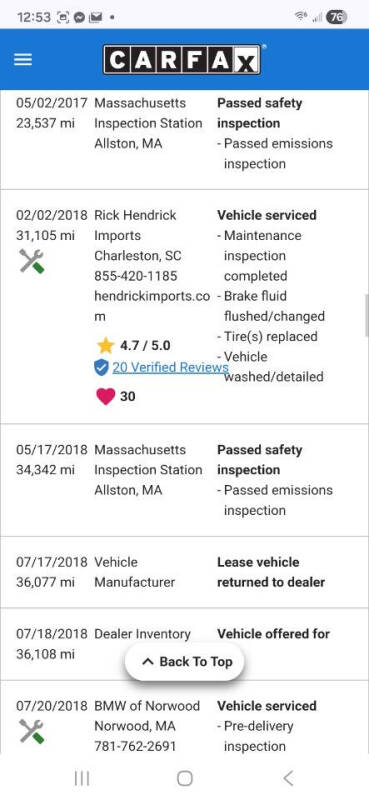
Task: Tap the Android recent apps button
Action: pos(82,778)
